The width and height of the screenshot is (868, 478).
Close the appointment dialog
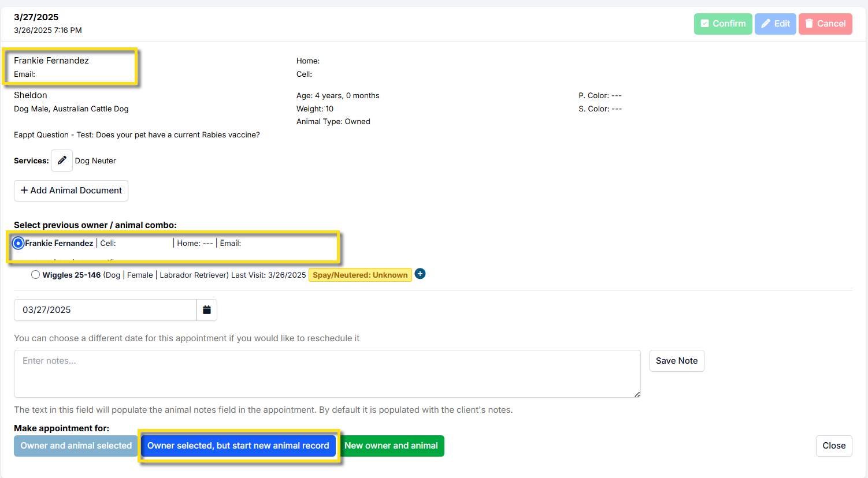pyautogui.click(x=833, y=446)
